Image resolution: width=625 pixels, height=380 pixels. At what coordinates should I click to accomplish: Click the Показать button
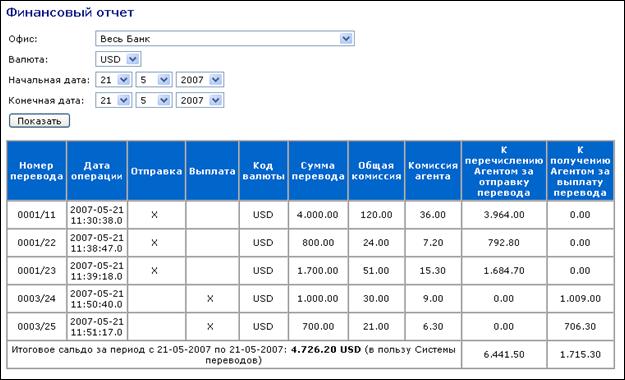pos(39,121)
